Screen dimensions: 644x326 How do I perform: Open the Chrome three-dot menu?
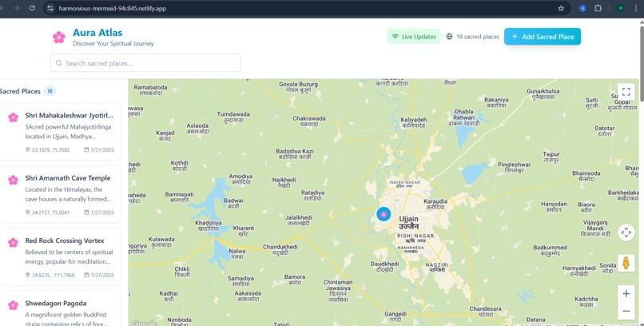(x=636, y=8)
